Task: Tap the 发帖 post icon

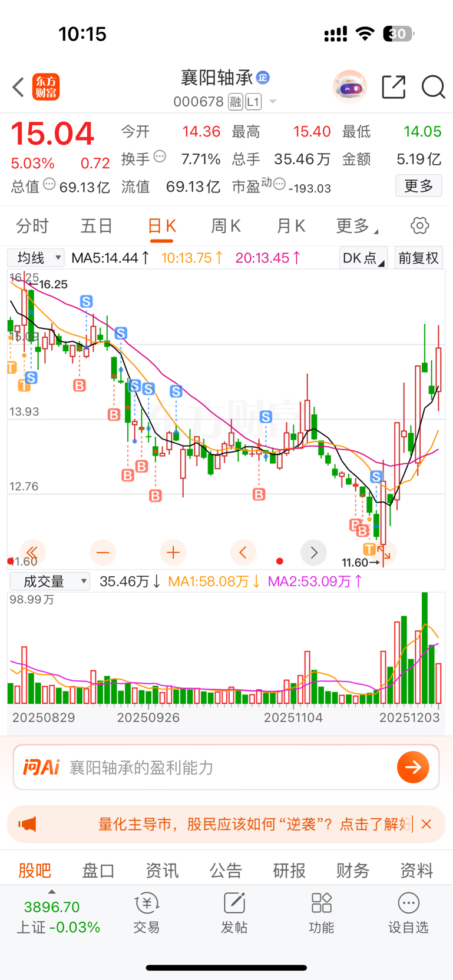Action: pyautogui.click(x=234, y=913)
